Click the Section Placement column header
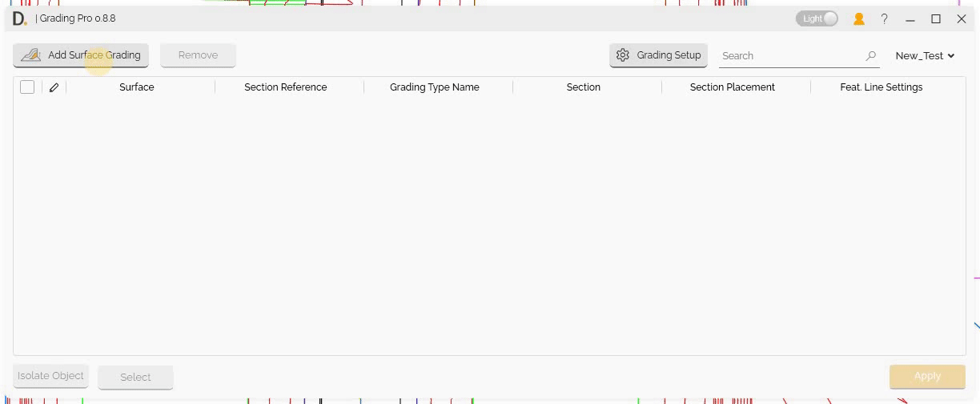The width and height of the screenshot is (980, 404). click(732, 87)
